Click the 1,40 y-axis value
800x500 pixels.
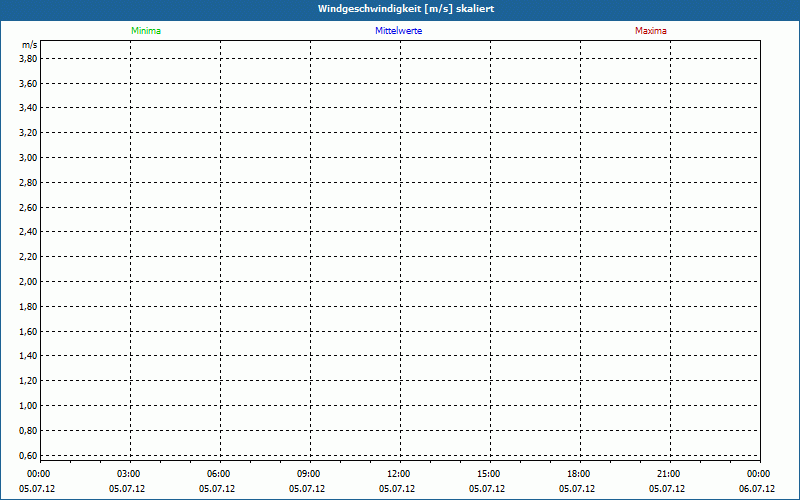[28, 356]
